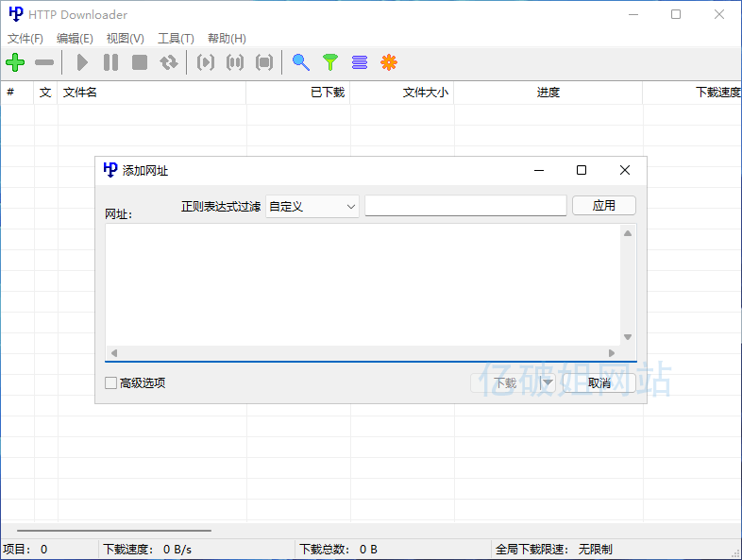Open the 编辑(E) menu
Screen dimensions: 742x560
[75, 39]
